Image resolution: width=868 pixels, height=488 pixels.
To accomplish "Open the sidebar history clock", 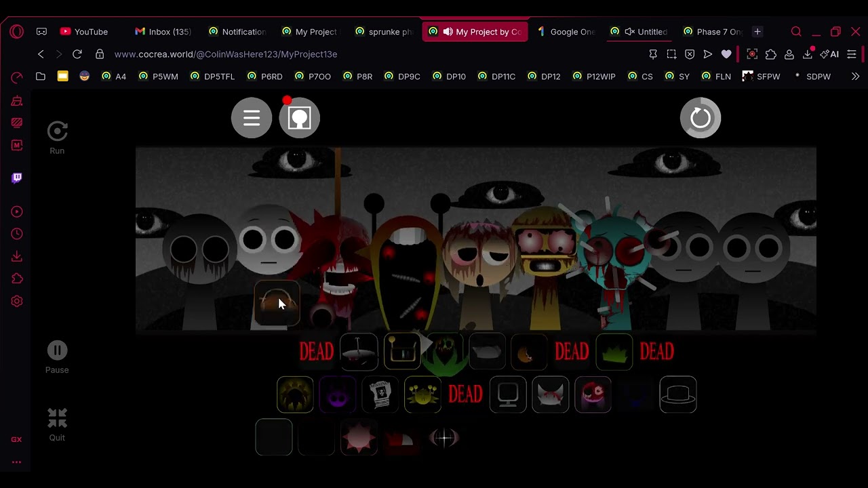I will [17, 234].
